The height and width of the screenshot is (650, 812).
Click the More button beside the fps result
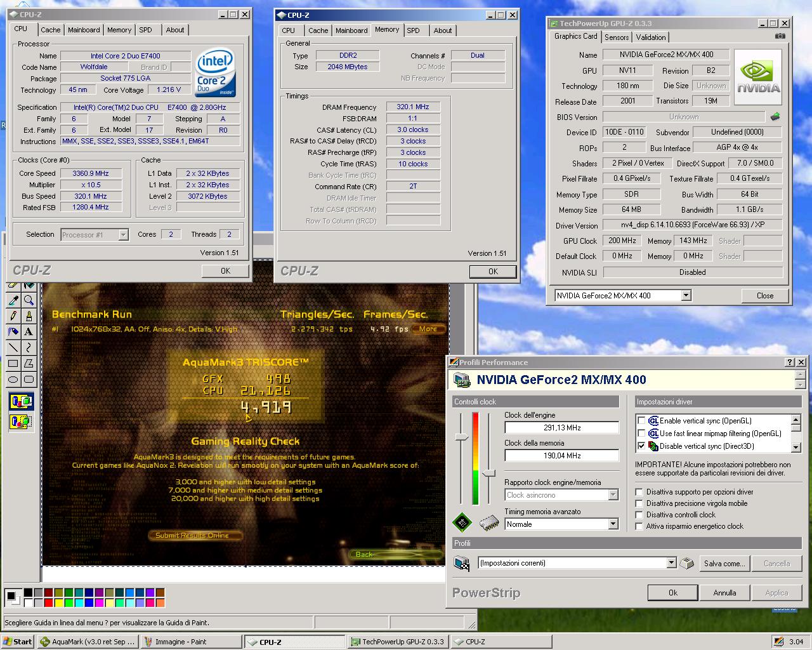pos(428,329)
